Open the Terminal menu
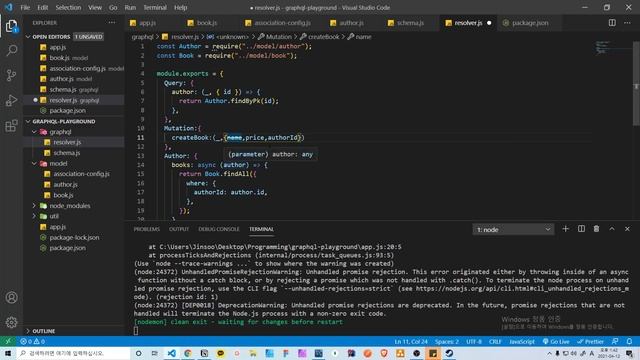This screenshot has height=360, width=640. 155,7
